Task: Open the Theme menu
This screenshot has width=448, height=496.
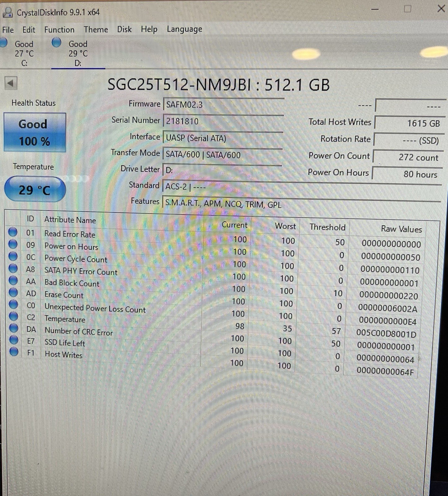Action: (96, 29)
